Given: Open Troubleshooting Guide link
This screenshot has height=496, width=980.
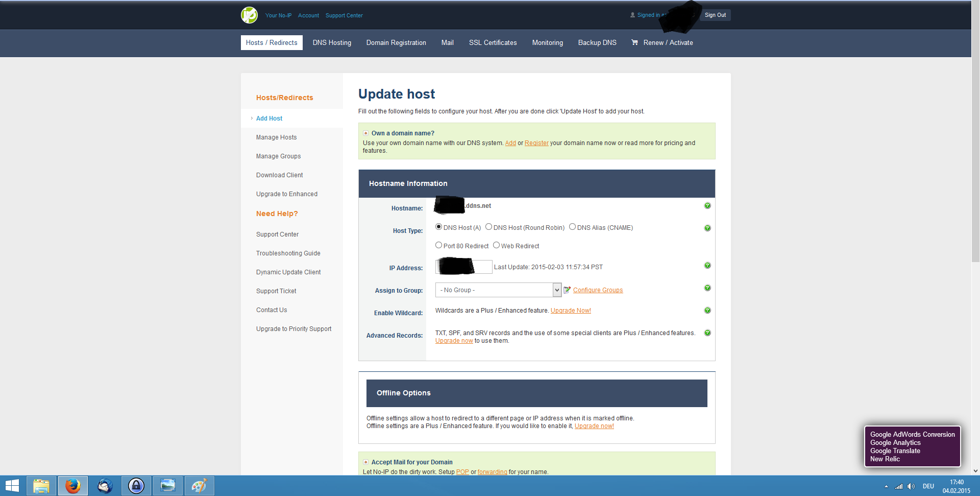Looking at the screenshot, I should 288,253.
